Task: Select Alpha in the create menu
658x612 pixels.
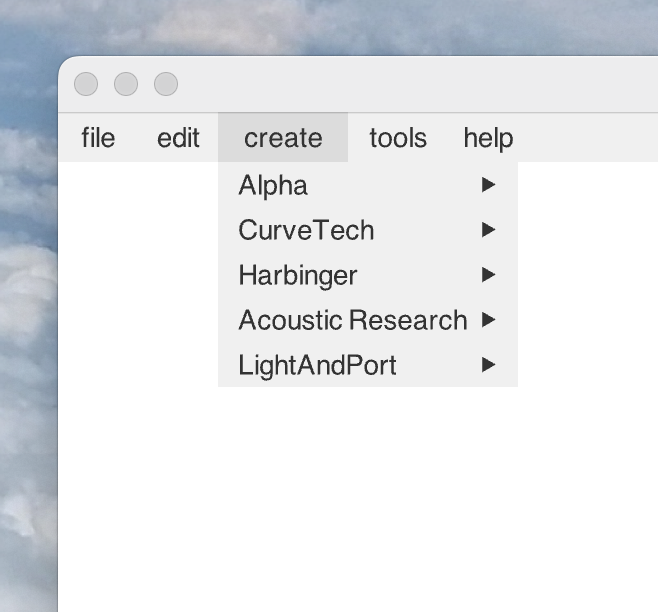Action: (x=273, y=185)
